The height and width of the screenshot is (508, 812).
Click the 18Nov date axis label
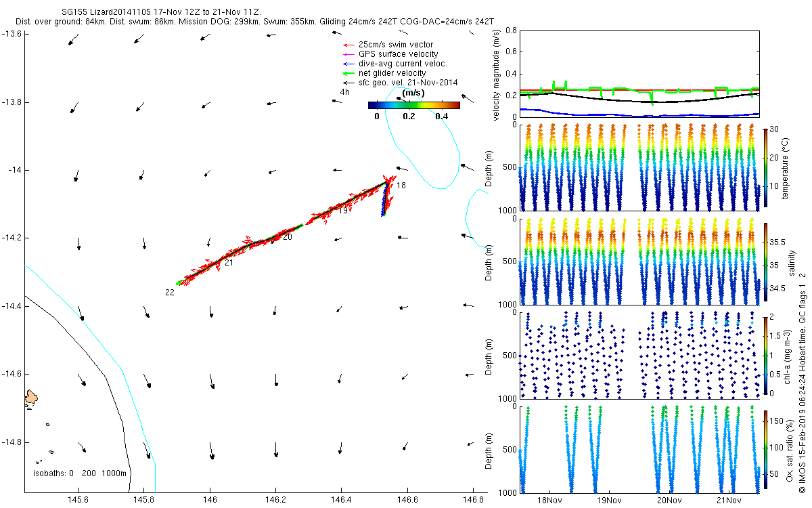(x=549, y=501)
